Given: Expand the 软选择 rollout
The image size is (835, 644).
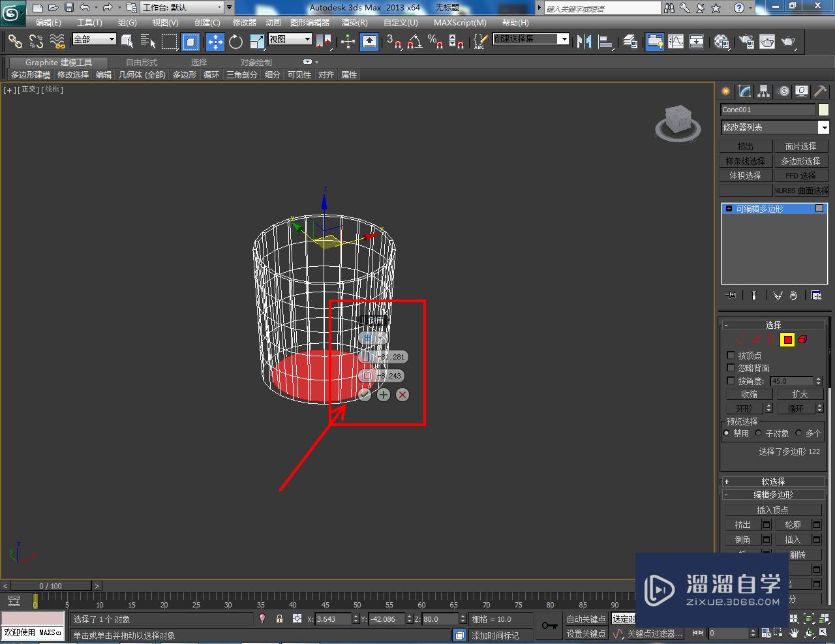Looking at the screenshot, I should [x=773, y=482].
